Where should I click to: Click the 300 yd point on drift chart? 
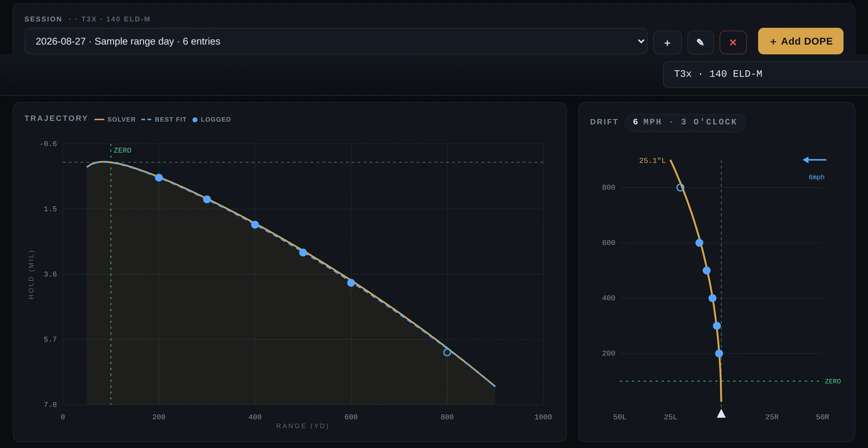click(x=717, y=326)
